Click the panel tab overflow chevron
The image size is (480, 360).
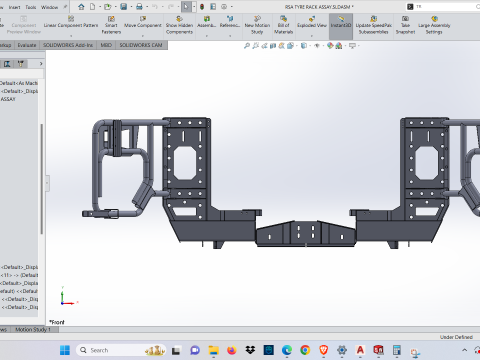[41, 64]
